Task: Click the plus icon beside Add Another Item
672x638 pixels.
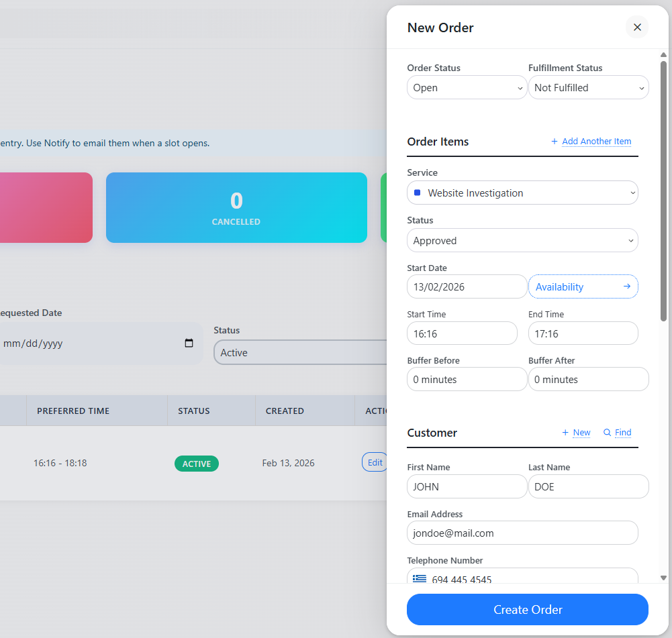Action: (555, 142)
